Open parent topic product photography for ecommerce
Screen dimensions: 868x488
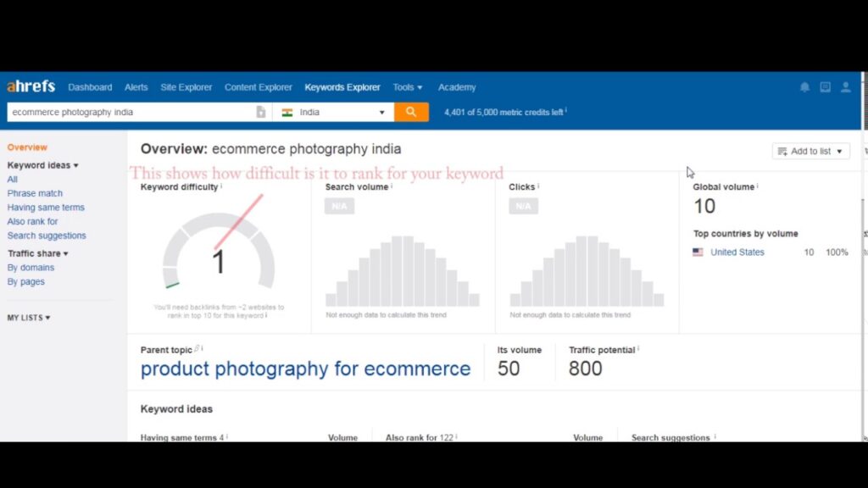point(305,369)
